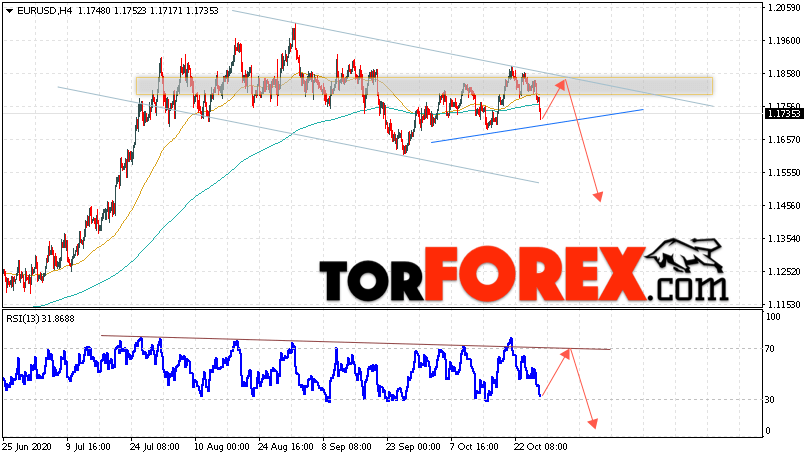Viewport: 808px width, 458px height.
Task: Click the RSI scale value 70
Action: (x=770, y=349)
